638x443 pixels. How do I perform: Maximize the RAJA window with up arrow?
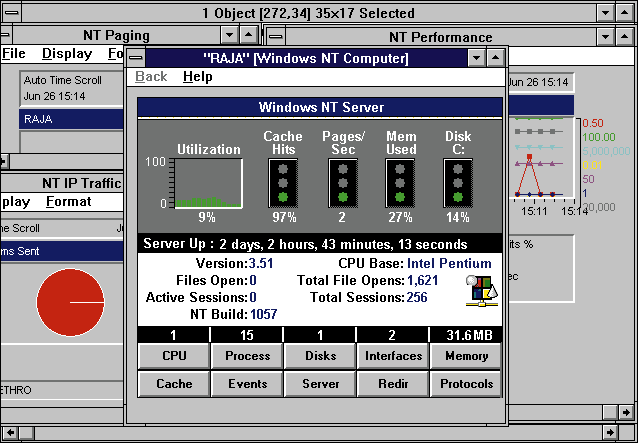coord(495,58)
